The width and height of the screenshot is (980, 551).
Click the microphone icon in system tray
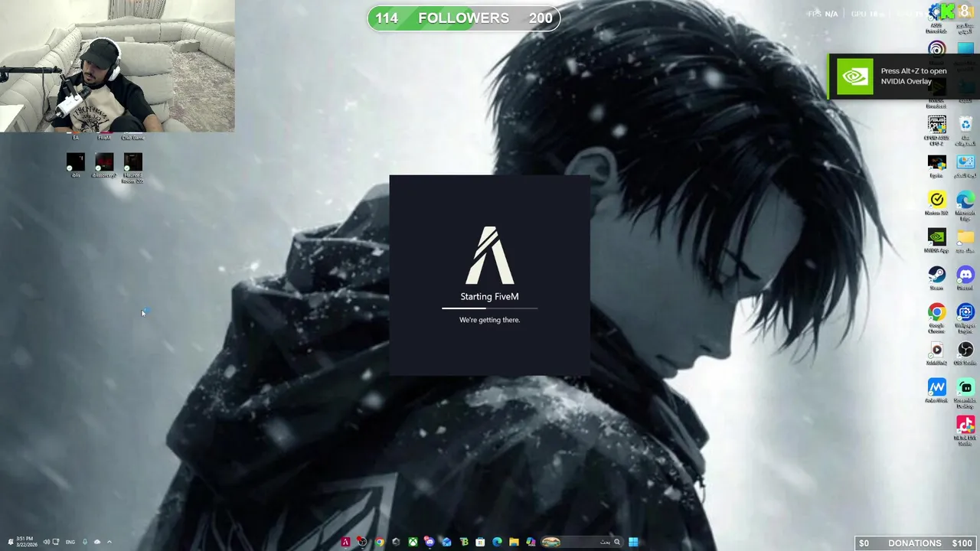click(x=84, y=542)
